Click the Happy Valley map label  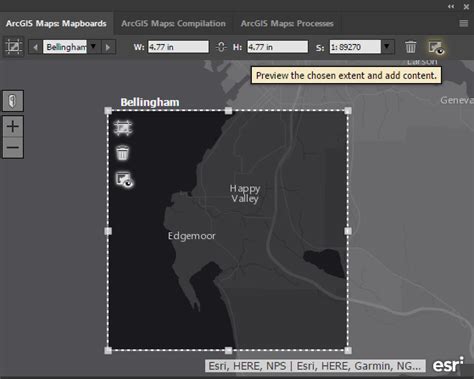[x=245, y=193]
